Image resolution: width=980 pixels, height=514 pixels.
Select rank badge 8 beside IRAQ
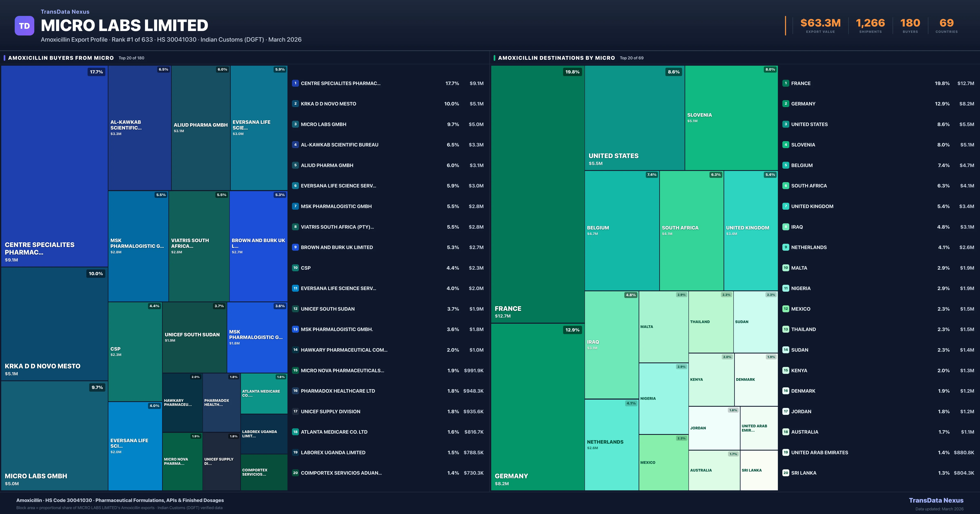tap(786, 227)
